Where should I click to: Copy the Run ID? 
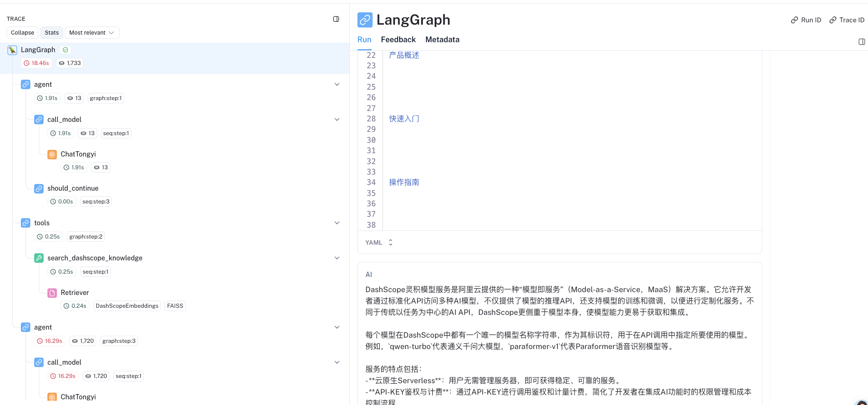pyautogui.click(x=806, y=20)
